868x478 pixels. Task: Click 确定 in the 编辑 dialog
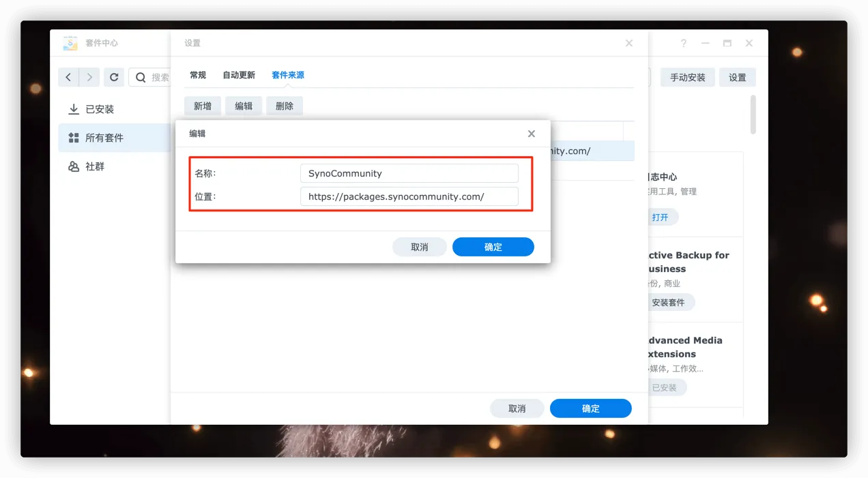[493, 247]
